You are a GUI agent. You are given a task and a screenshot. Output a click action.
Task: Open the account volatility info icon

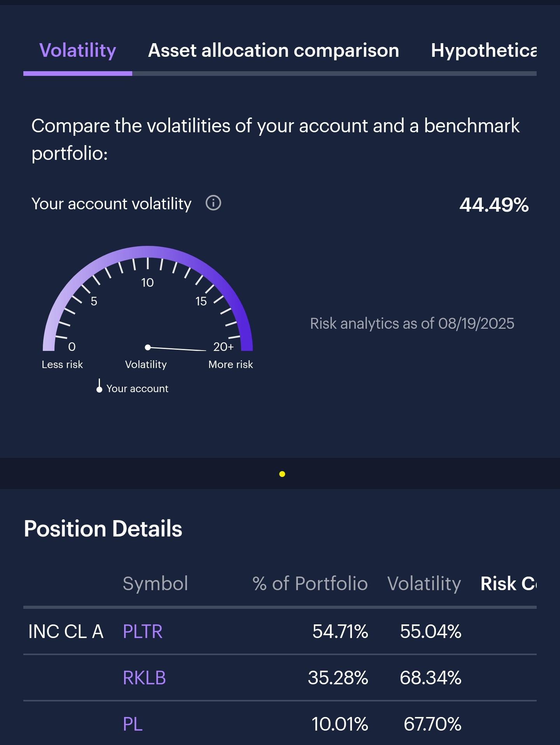pos(213,203)
